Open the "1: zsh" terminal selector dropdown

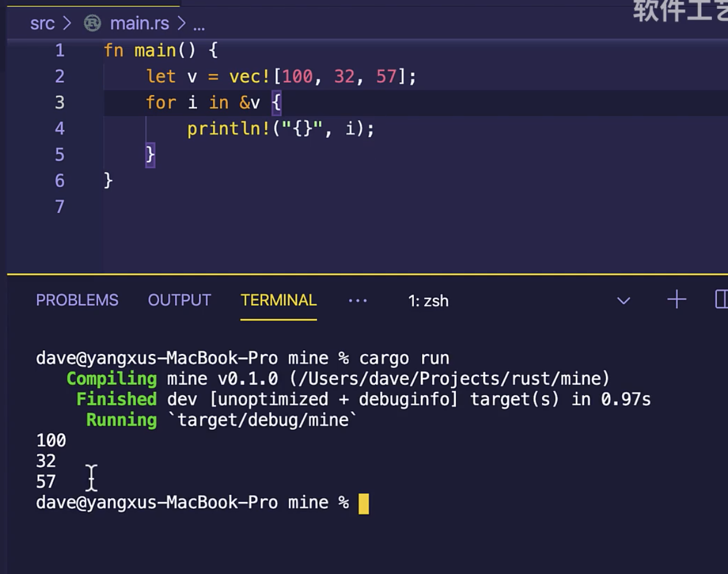click(x=623, y=301)
